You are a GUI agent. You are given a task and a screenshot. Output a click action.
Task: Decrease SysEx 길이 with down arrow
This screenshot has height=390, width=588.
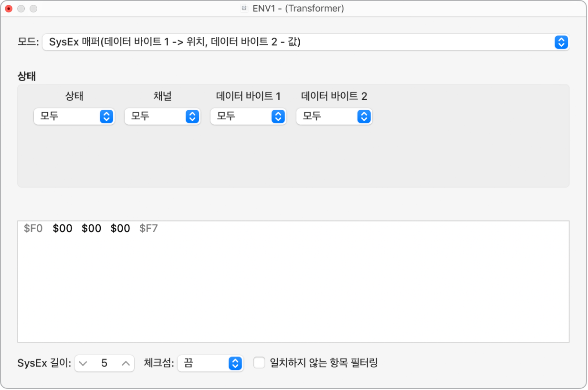pyautogui.click(x=83, y=363)
